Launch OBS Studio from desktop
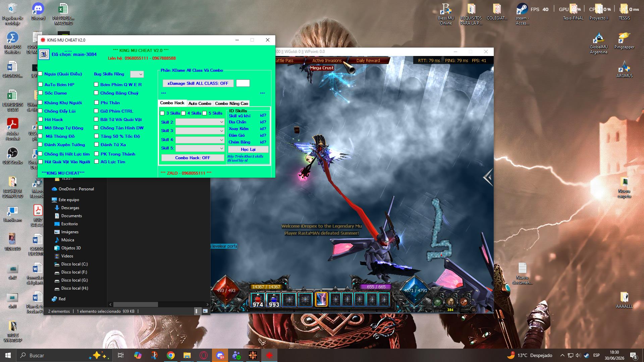644x362 pixels. click(12, 156)
